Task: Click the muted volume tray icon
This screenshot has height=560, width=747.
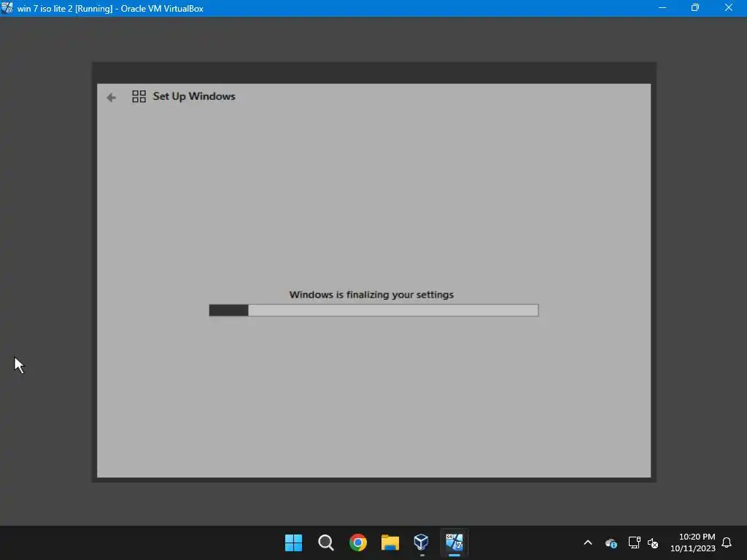Action: coord(653,542)
